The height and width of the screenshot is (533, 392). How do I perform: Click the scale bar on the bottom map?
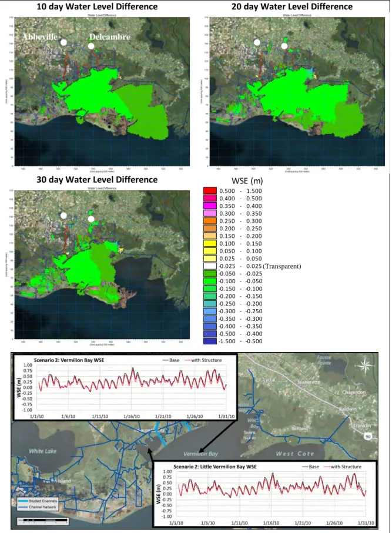(43, 521)
